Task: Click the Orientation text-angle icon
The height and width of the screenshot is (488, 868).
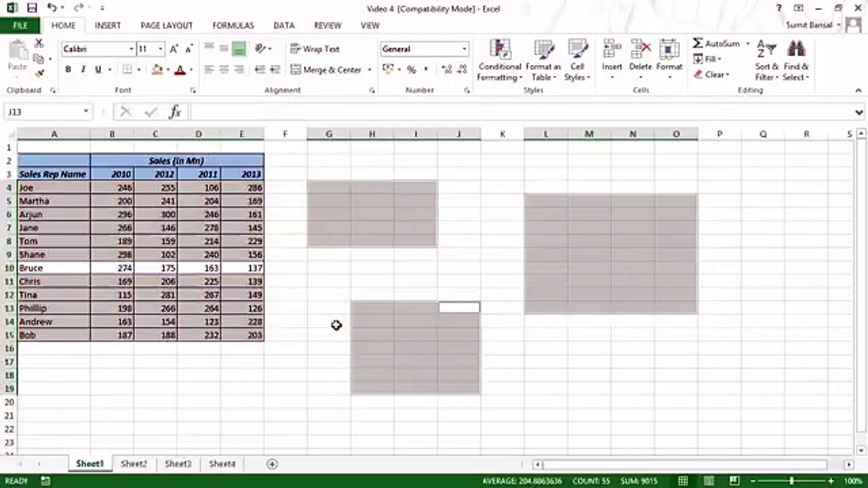Action: [x=260, y=49]
